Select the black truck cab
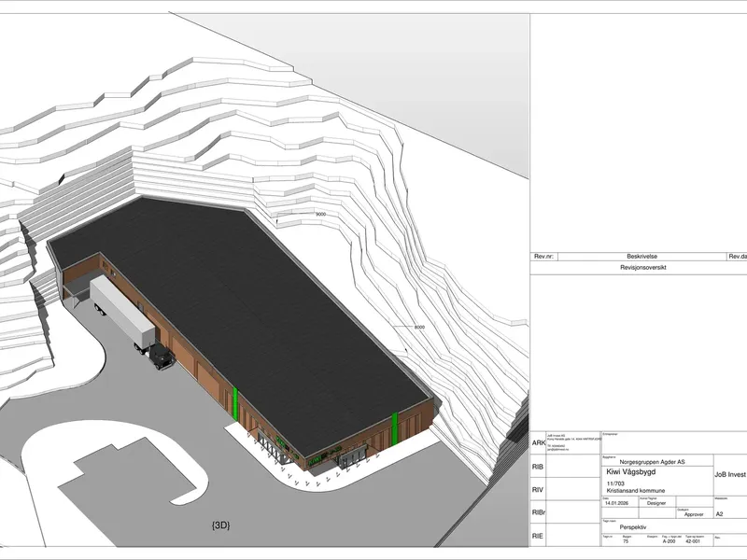The height and width of the screenshot is (560, 747). click(x=161, y=357)
